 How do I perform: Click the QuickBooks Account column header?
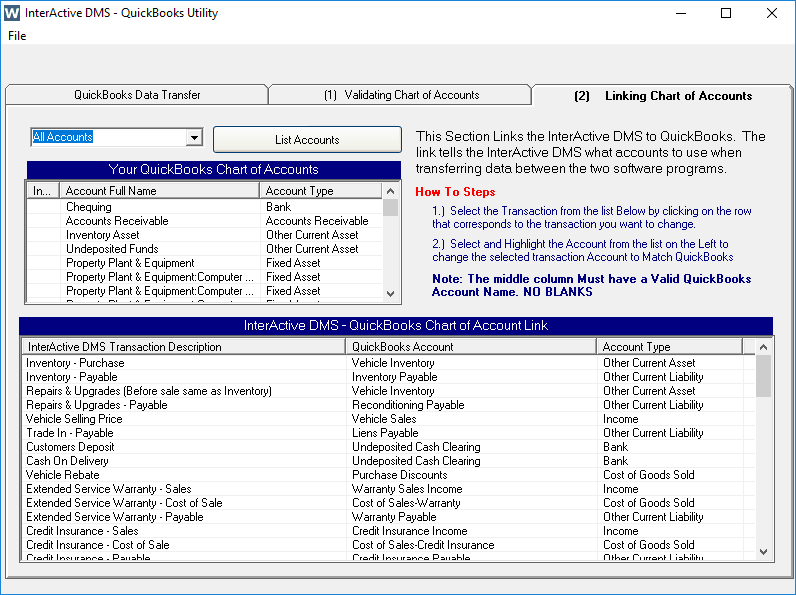click(471, 347)
